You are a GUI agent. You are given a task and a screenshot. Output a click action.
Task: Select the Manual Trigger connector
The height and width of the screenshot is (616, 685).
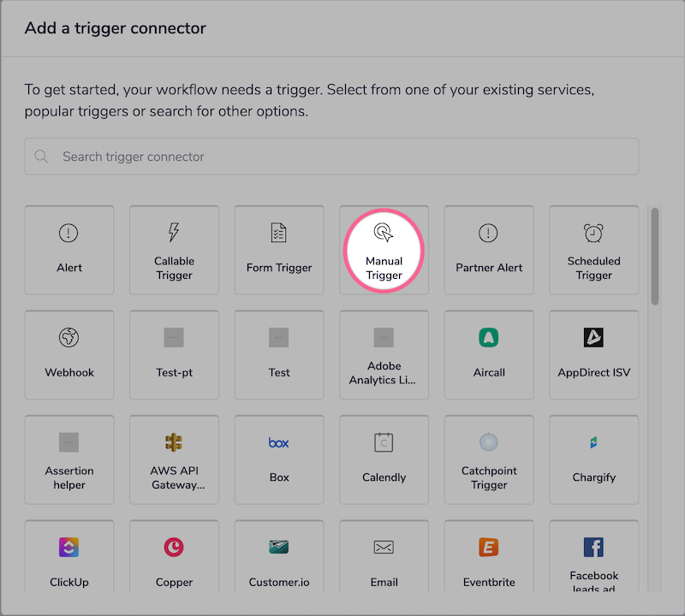coord(384,250)
